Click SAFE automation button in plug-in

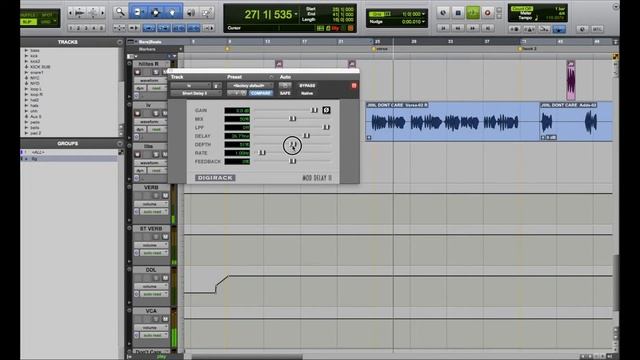285,93
